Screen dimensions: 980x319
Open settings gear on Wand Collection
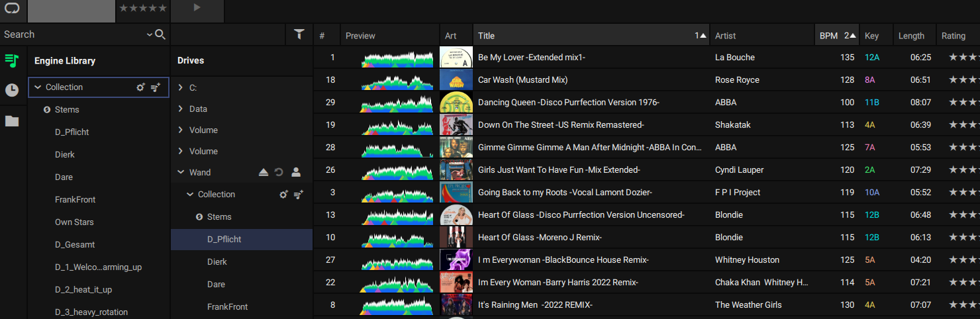click(283, 195)
